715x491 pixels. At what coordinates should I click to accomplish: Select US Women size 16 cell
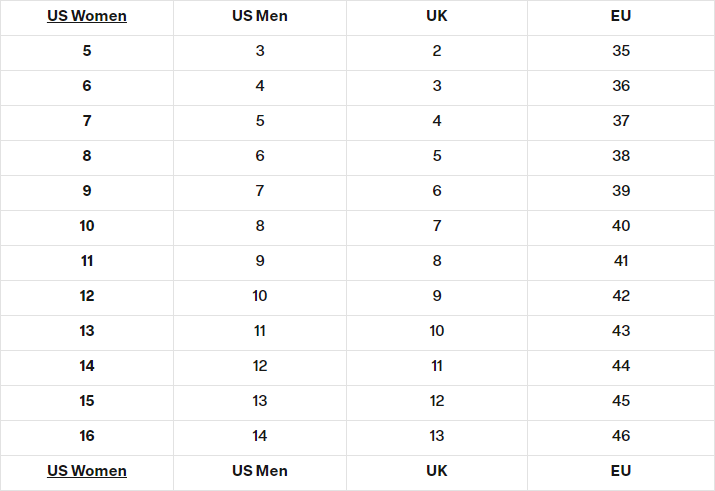tap(87, 436)
